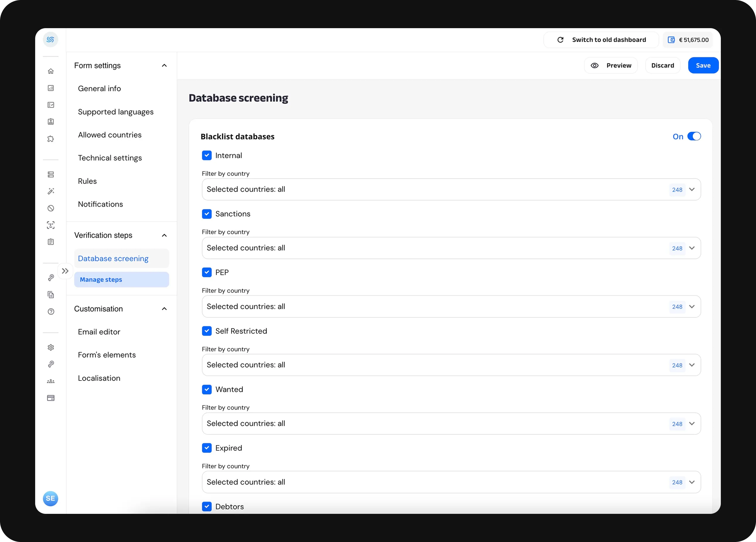Expand sidebar with double chevron icon
This screenshot has height=542, width=756.
65,271
